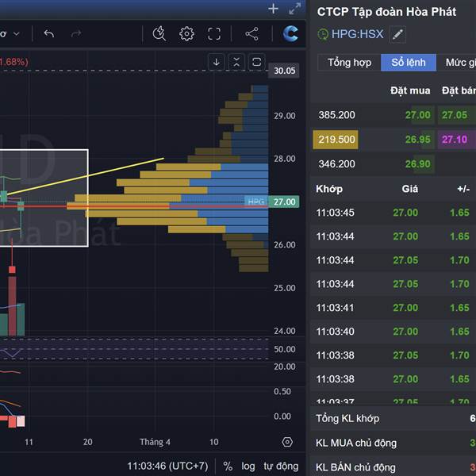Click the edit pencil next to HPG:HSX
The image size is (476, 476).
(x=397, y=34)
